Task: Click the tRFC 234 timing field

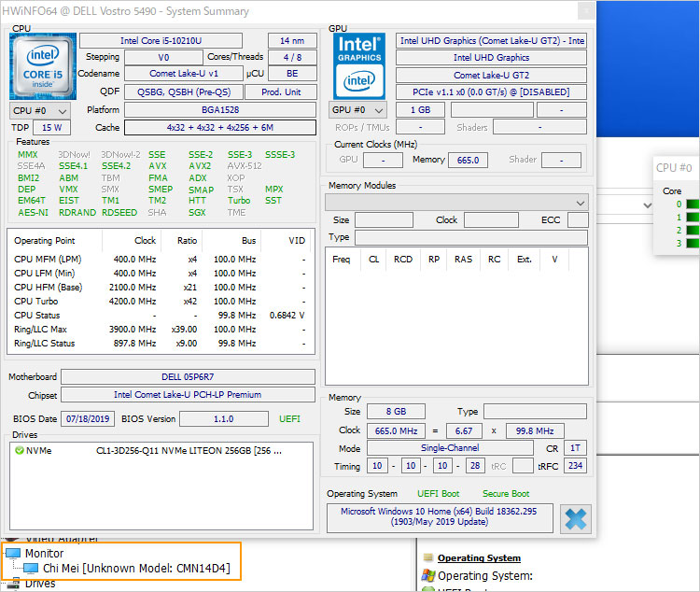Action: click(x=575, y=466)
